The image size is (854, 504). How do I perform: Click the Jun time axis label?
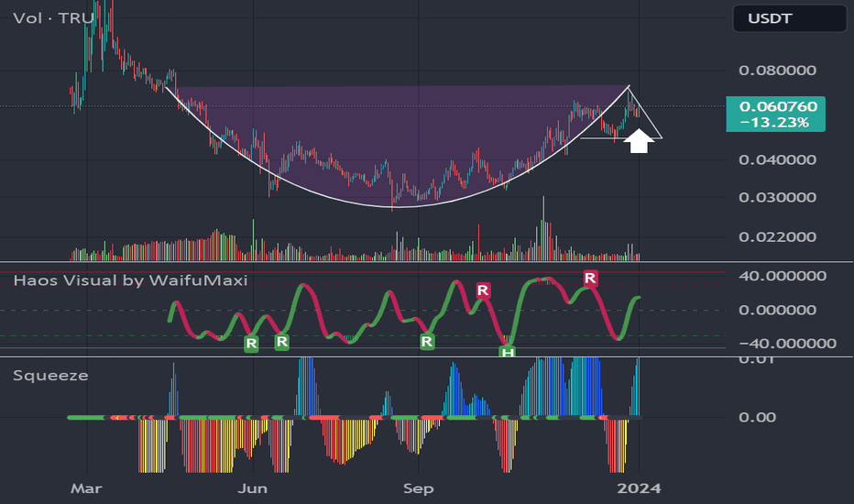[x=253, y=488]
